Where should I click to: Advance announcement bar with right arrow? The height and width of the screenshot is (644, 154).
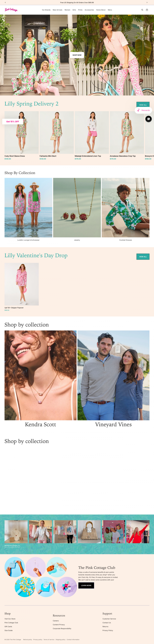[x=147, y=2]
